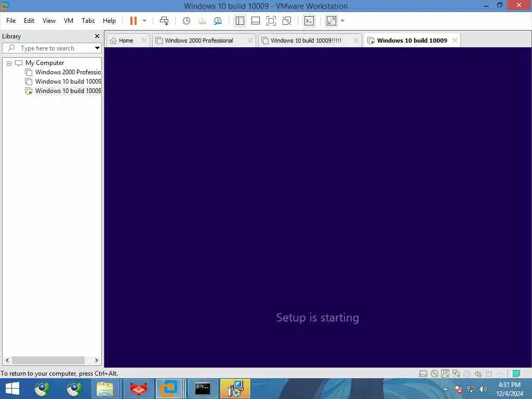Click the red fox taskbar icon

[138, 389]
